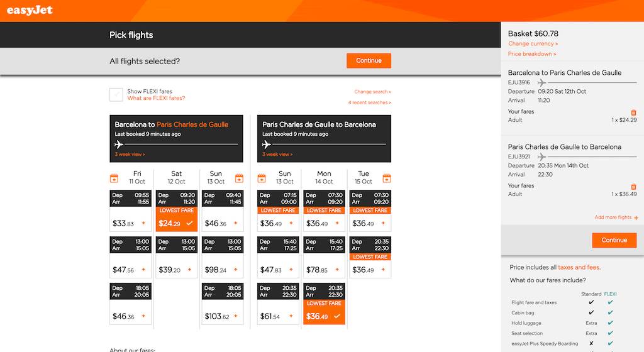644x352 pixels.
Task: Open next-dates calendar icon beside Sun 13 Oct outbound
Action: click(x=239, y=178)
